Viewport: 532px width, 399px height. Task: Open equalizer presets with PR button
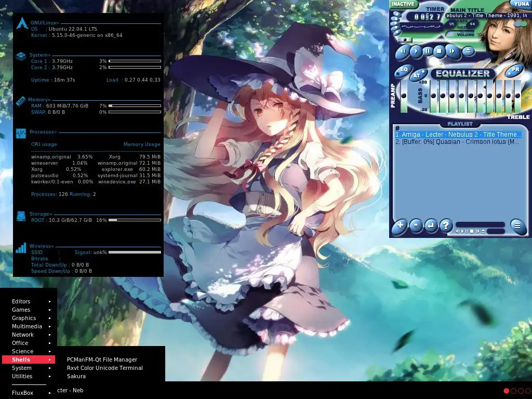click(514, 71)
